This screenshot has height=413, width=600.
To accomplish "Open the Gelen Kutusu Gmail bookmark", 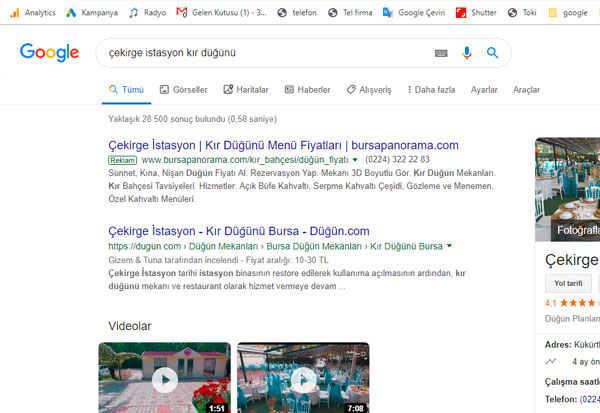I will click(221, 13).
